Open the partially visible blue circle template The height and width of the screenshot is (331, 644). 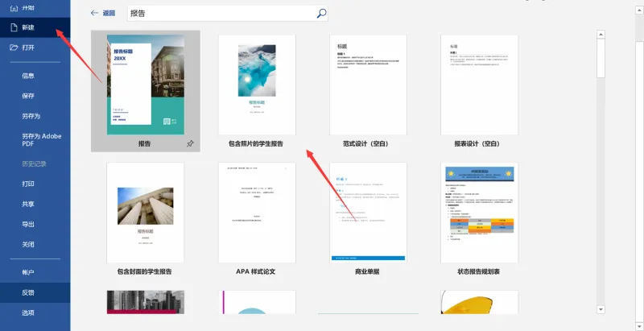tap(257, 302)
